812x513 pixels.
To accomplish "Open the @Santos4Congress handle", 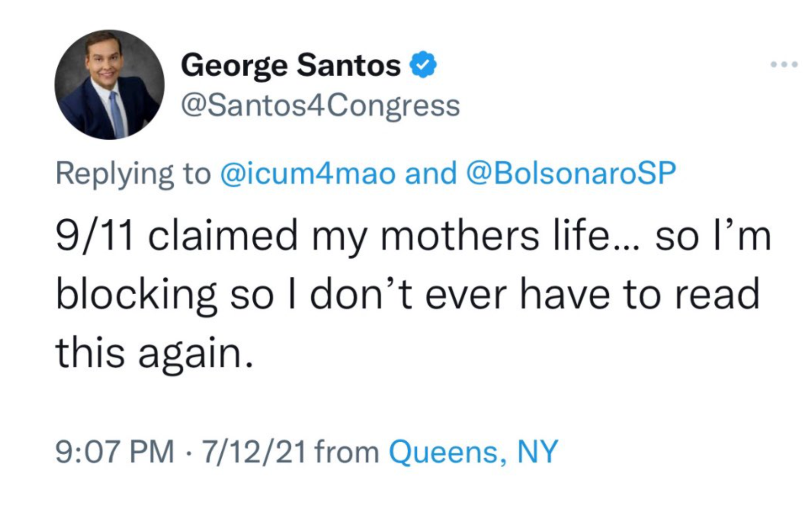I will 320,106.
